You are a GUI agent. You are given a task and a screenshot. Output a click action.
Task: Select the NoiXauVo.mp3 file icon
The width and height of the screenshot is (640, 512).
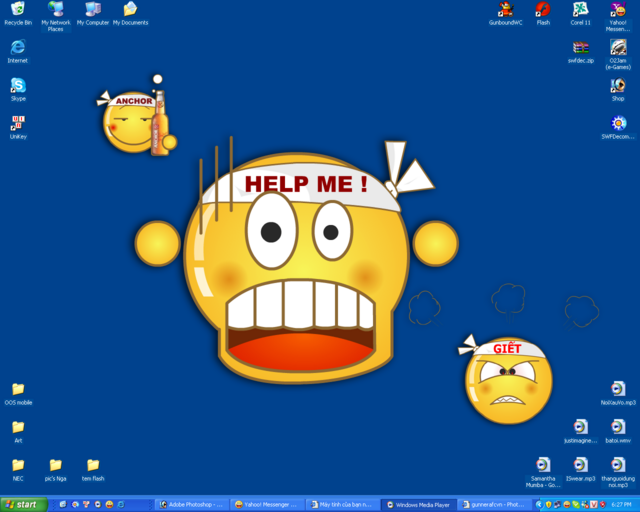pyautogui.click(x=618, y=393)
